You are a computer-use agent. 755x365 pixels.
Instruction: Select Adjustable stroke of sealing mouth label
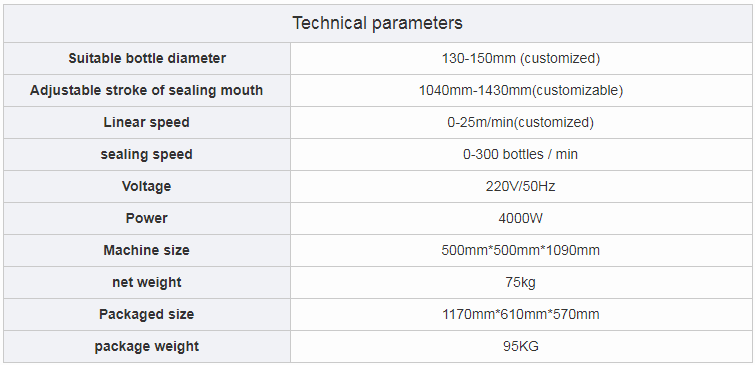tap(147, 90)
